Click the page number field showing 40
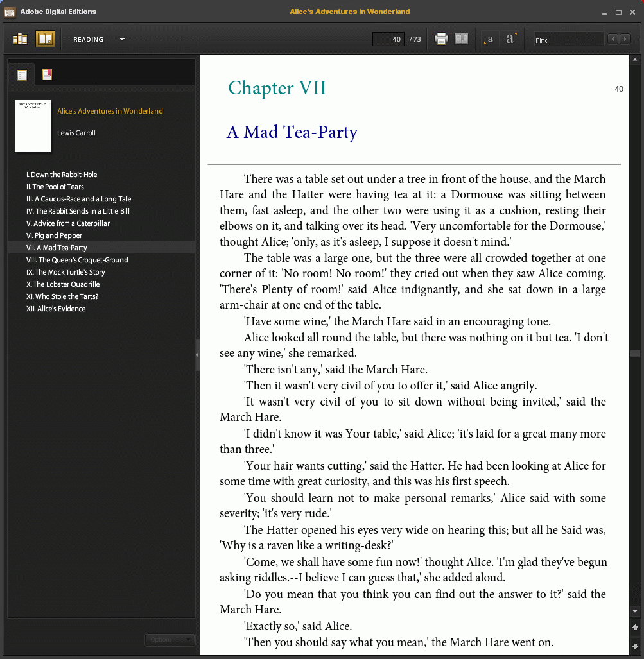 pyautogui.click(x=388, y=39)
